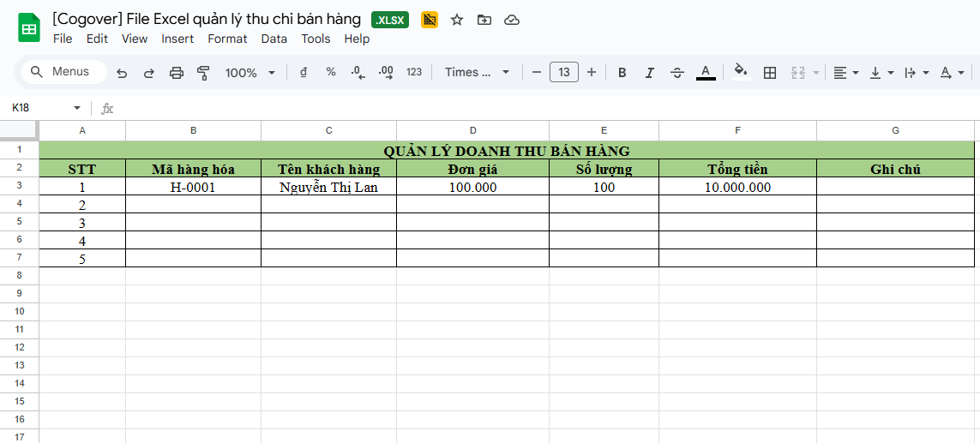Open the Fill color bucket
The image size is (980, 443).
click(742, 73)
